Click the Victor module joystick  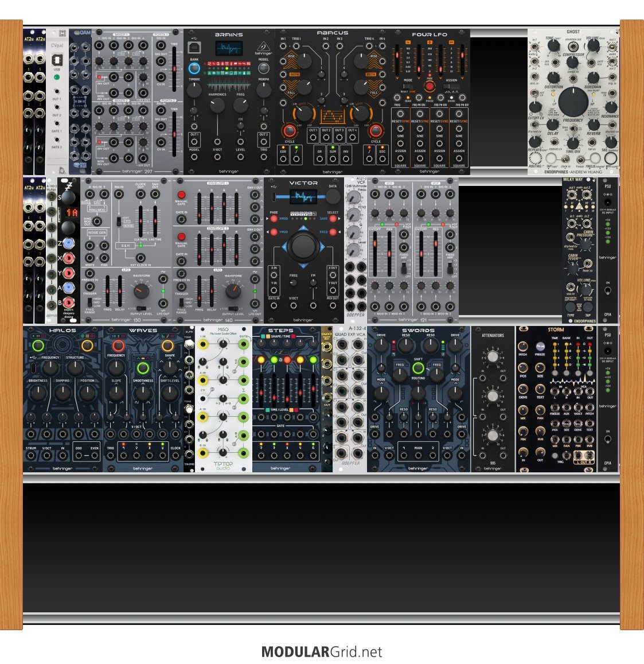(x=303, y=247)
